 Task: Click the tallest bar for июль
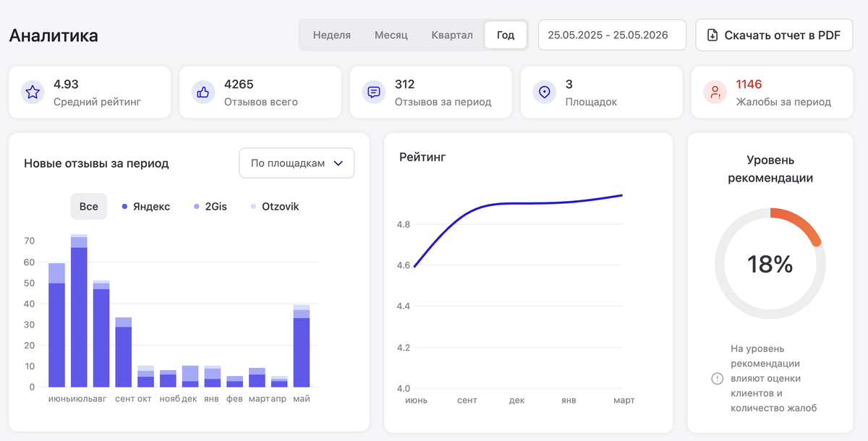[79, 311]
